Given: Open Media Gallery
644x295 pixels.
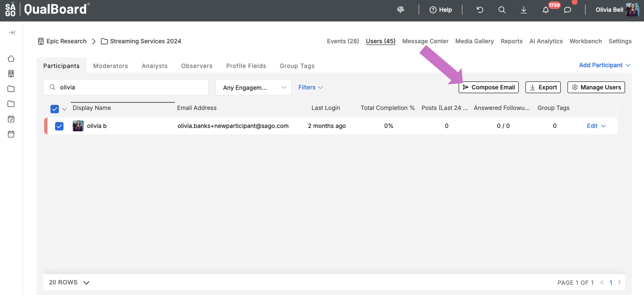Looking at the screenshot, I should click(474, 41).
